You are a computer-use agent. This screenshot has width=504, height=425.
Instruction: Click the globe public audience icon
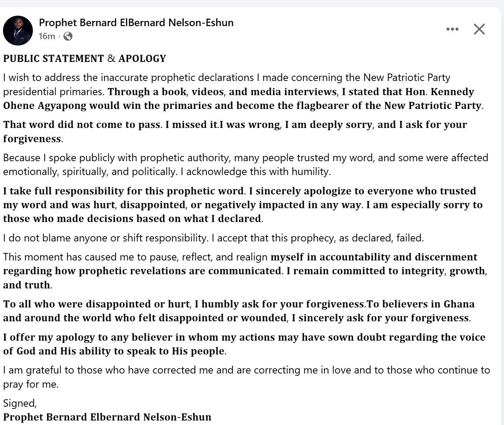coord(68,36)
